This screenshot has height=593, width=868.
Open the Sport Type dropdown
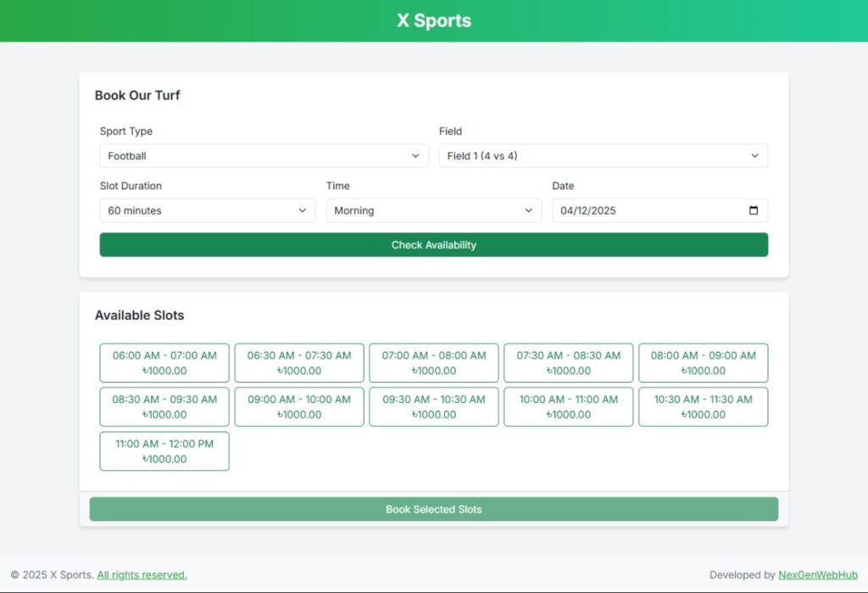[264, 156]
